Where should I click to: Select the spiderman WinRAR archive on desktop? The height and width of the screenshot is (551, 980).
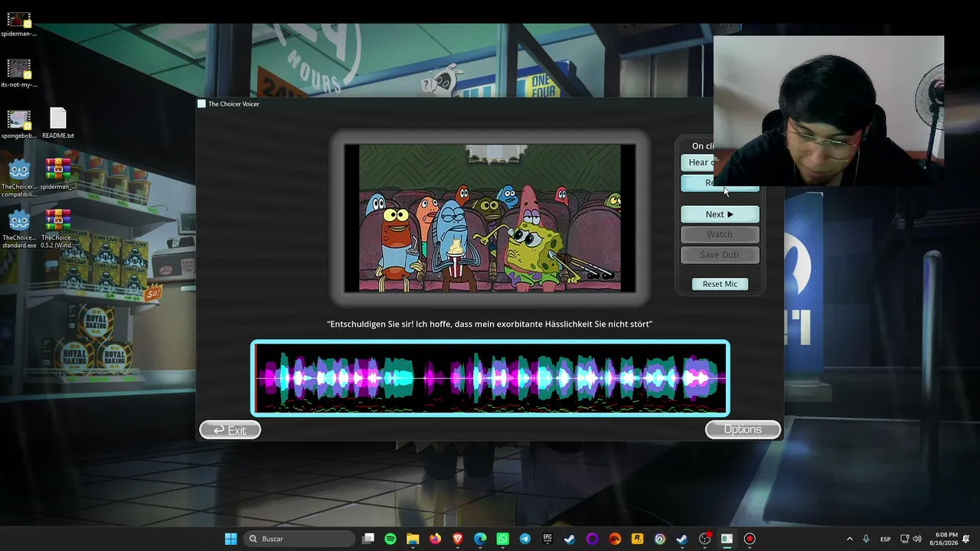pyautogui.click(x=58, y=174)
